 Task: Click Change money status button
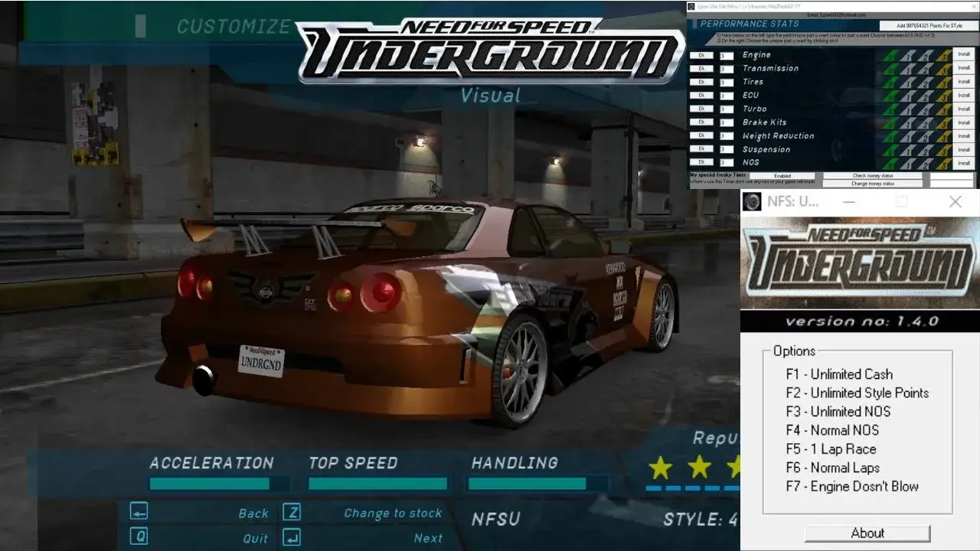[873, 184]
